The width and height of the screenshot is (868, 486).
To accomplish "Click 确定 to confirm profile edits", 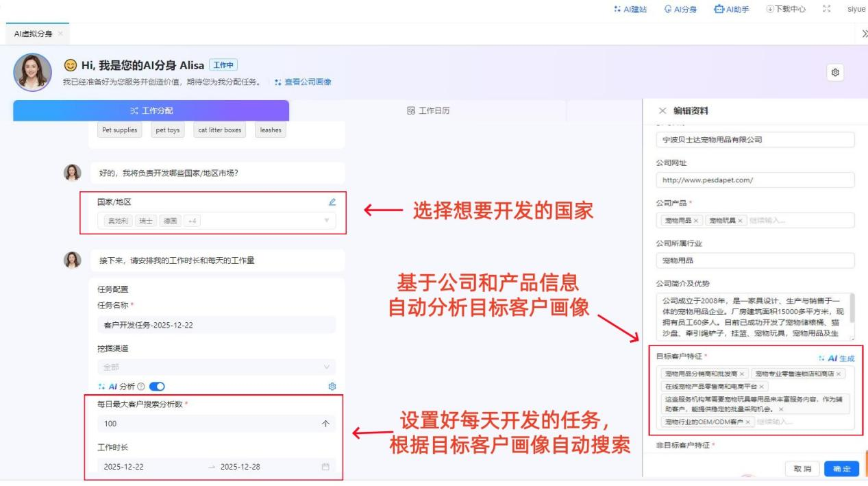I will [841, 468].
